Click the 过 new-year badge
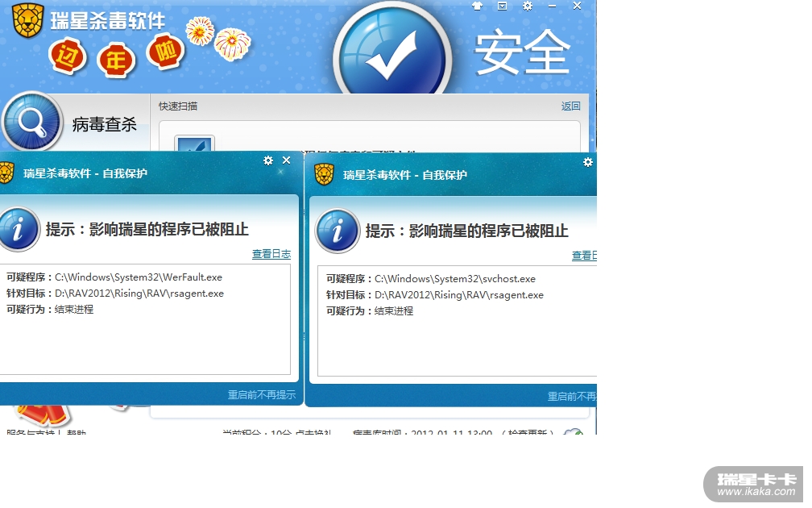This screenshot has height=508, width=812. pyautogui.click(x=67, y=56)
